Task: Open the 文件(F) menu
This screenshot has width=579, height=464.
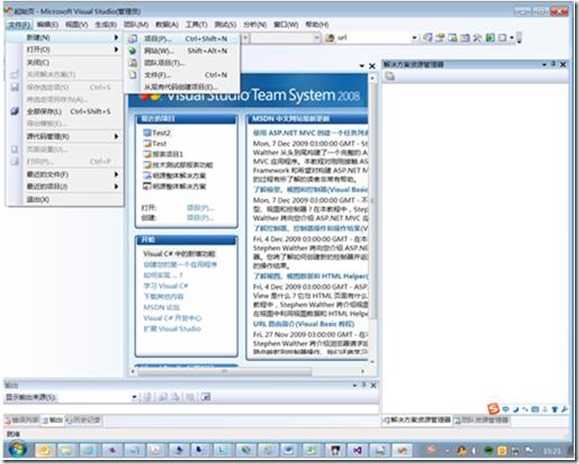Action: [19, 25]
